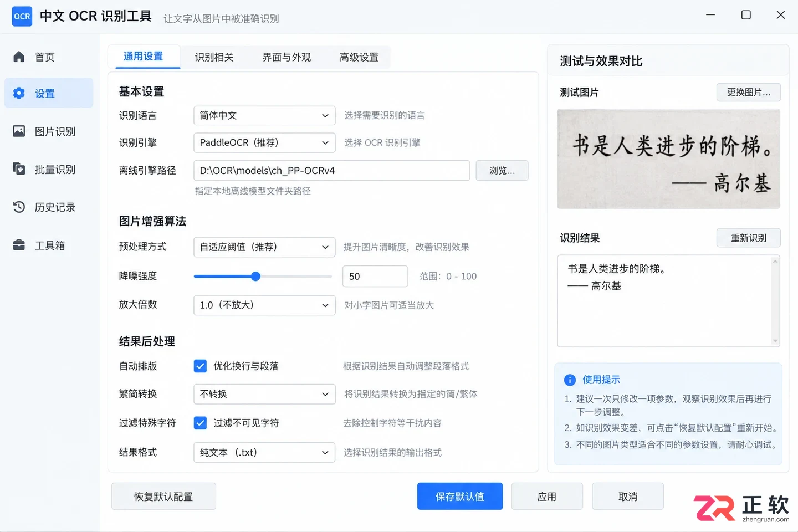Open 图片识别 image icon in sidebar
Viewport: 798px width, 532px height.
click(19, 131)
